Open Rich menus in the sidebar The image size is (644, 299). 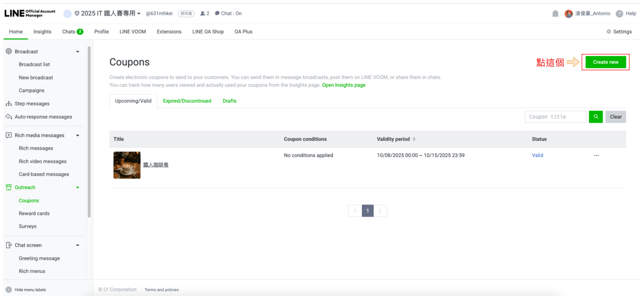click(x=32, y=271)
